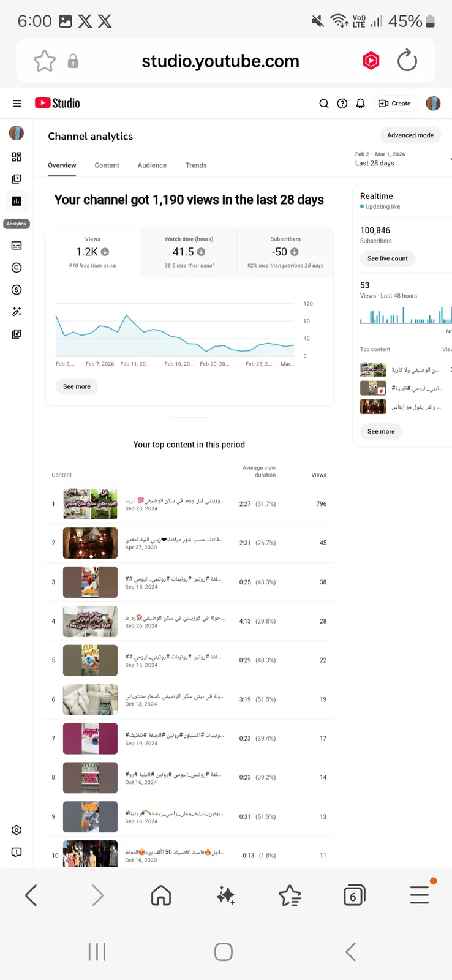Open search in Studio header
Image resolution: width=452 pixels, height=980 pixels.
pos(324,104)
